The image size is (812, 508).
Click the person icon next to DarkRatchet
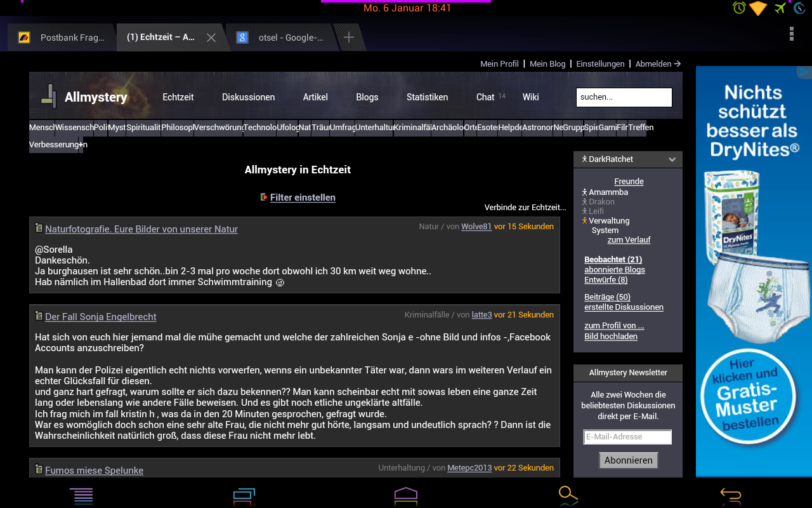click(x=584, y=159)
